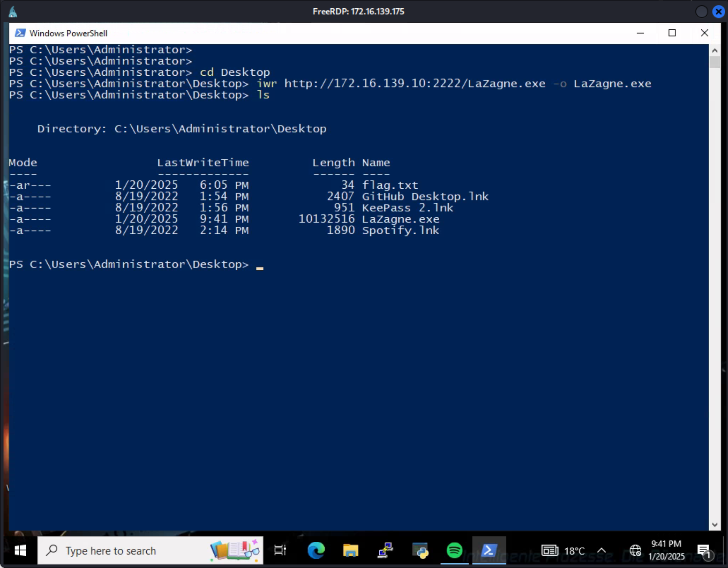Click the 18°C weather reading
The width and height of the screenshot is (728, 568).
pyautogui.click(x=574, y=551)
